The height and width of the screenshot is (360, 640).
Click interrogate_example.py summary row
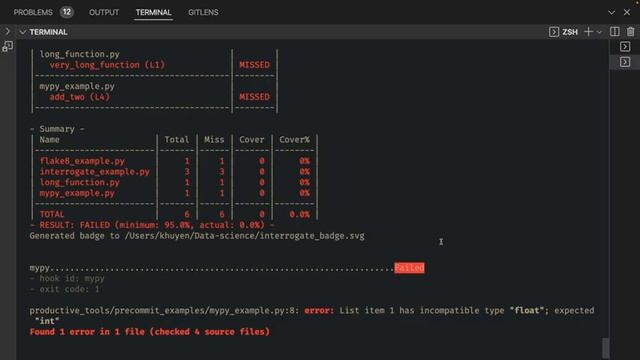coord(95,172)
